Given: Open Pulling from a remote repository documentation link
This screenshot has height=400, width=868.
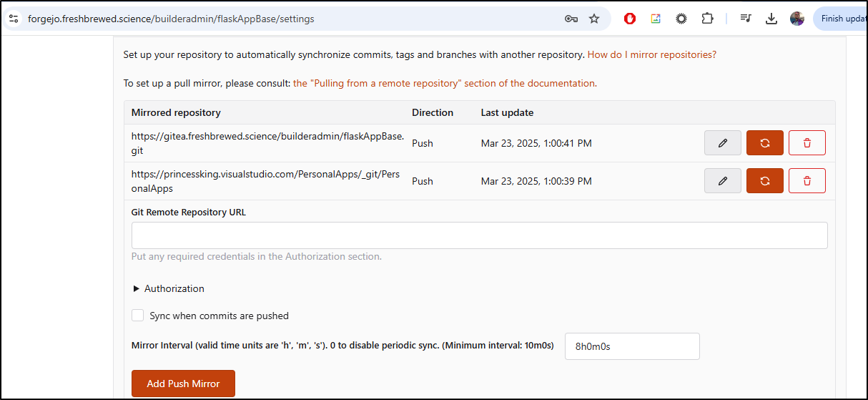Looking at the screenshot, I should pos(444,83).
